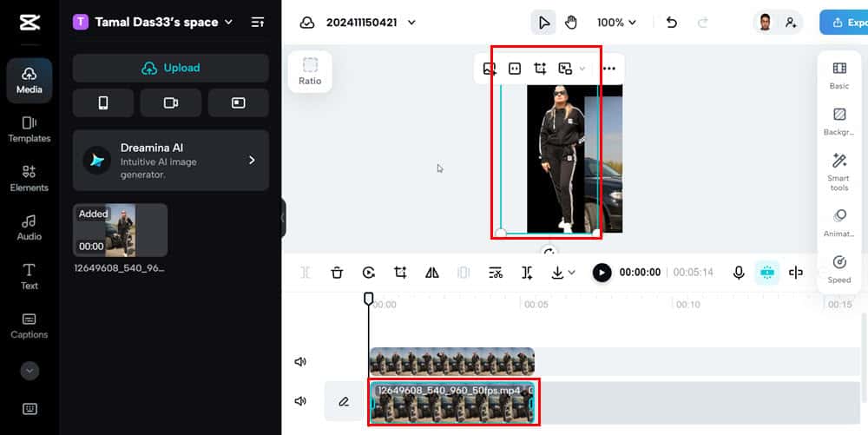Select the 12649608_540_96 media thumbnail
Image resolution: width=868 pixels, height=435 pixels.
(120, 230)
